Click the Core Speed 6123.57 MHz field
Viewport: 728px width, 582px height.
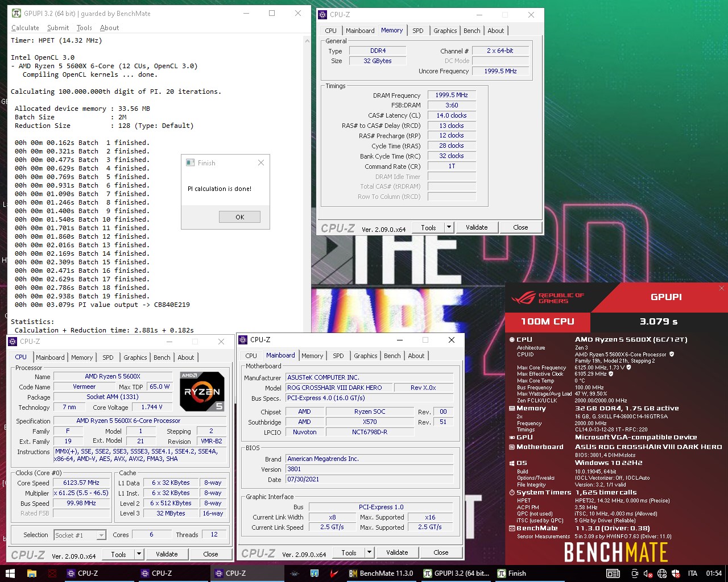[81, 483]
